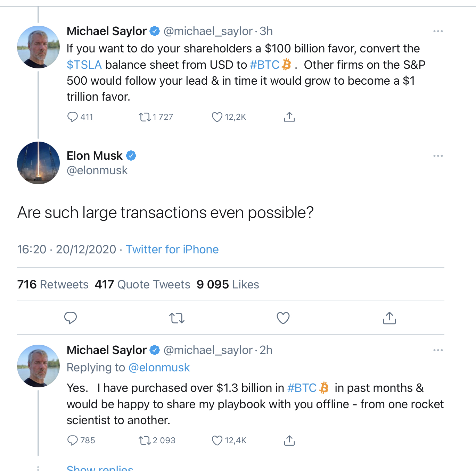Open the $TSLA cashtag link
The height and width of the screenshot is (471, 476).
pos(84,65)
